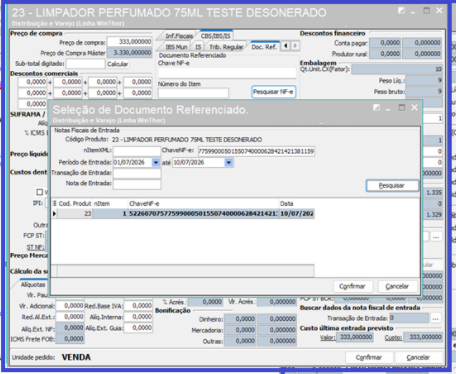The image size is (456, 374).
Task: Click the grid selector icon left of Cod. Produt
Action: 54,204
